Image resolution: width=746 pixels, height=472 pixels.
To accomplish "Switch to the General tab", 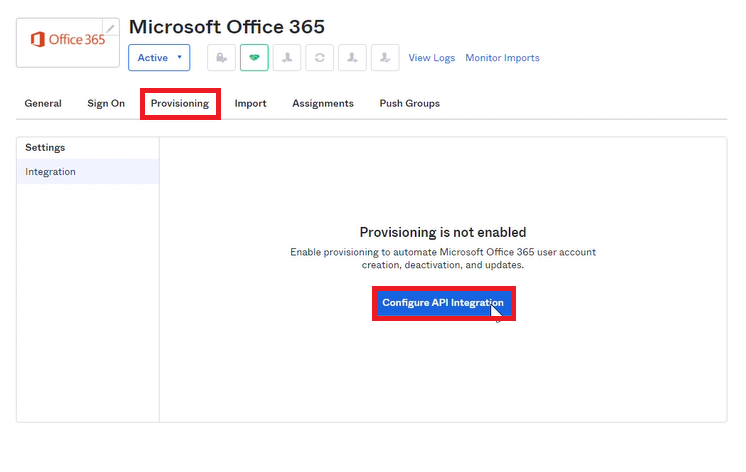I will 43,103.
